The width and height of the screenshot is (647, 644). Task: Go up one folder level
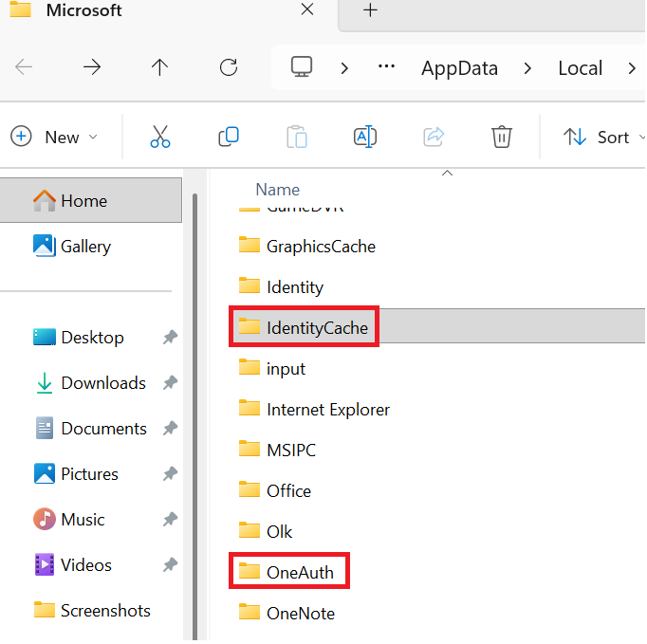point(159,67)
